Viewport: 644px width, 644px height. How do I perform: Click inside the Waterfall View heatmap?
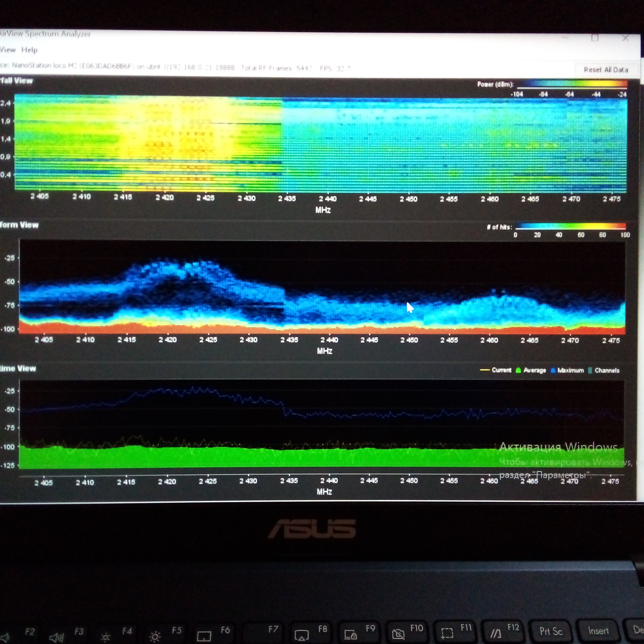pyautogui.click(x=320, y=143)
